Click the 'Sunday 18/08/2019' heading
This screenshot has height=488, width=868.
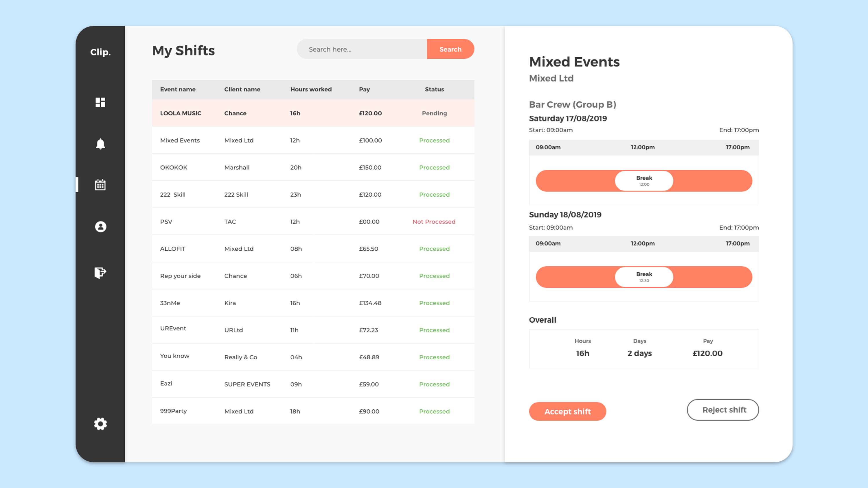[565, 215]
